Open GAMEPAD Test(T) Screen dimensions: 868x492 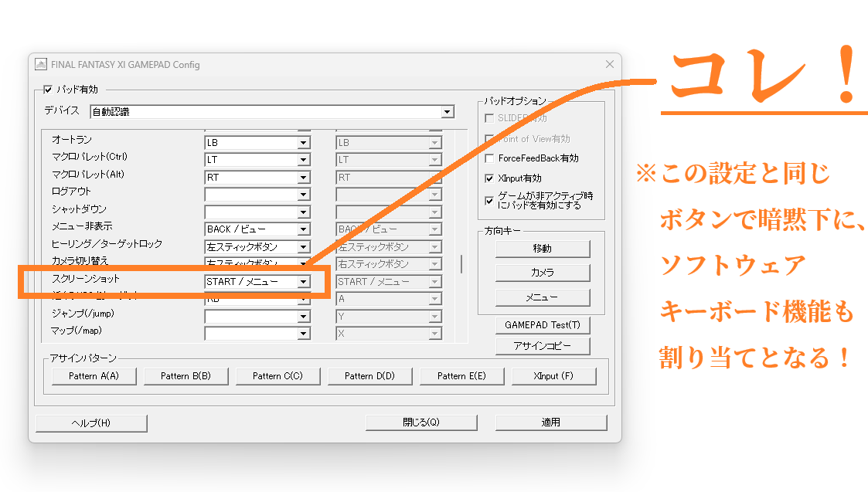coord(543,325)
